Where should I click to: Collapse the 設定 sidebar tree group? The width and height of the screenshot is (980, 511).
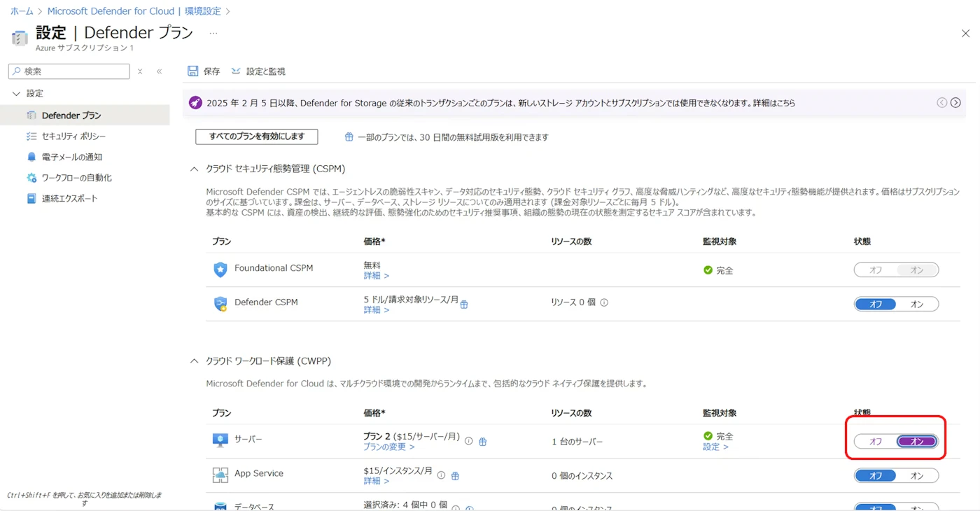pos(17,93)
